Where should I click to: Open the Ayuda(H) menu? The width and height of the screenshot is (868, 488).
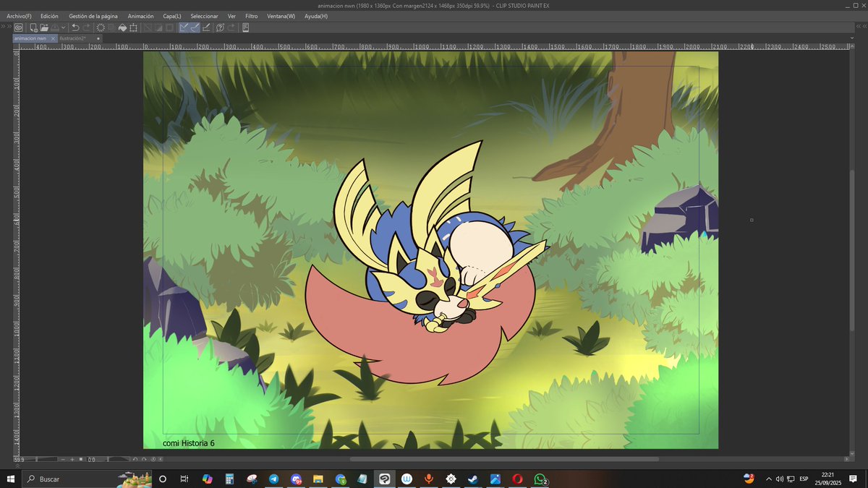(x=316, y=16)
